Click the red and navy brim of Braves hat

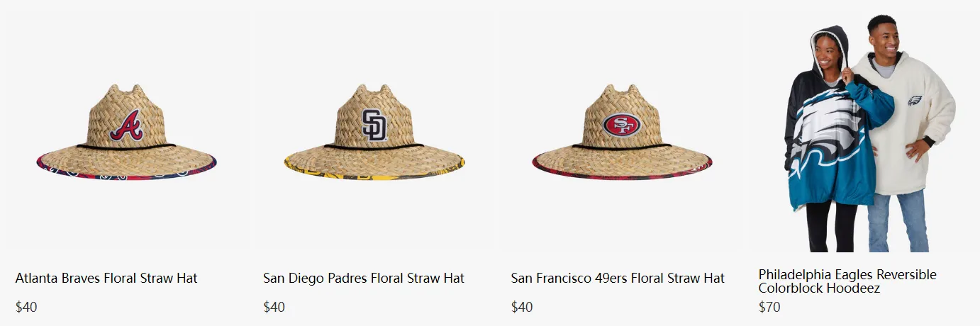tap(126, 174)
